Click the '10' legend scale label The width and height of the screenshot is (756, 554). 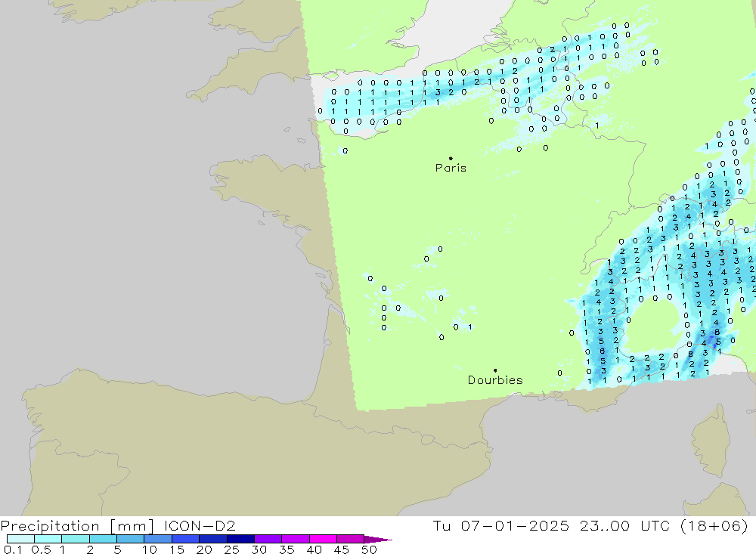[x=150, y=549]
